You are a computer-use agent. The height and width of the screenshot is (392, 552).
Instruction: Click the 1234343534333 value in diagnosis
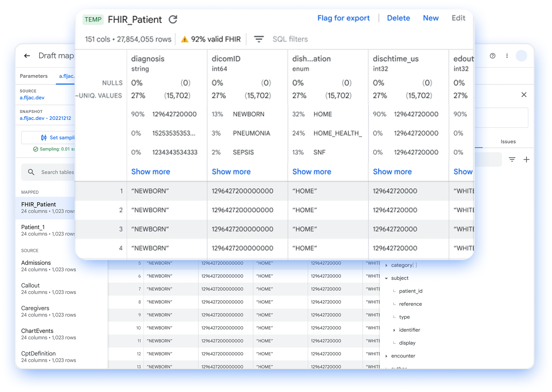point(175,152)
